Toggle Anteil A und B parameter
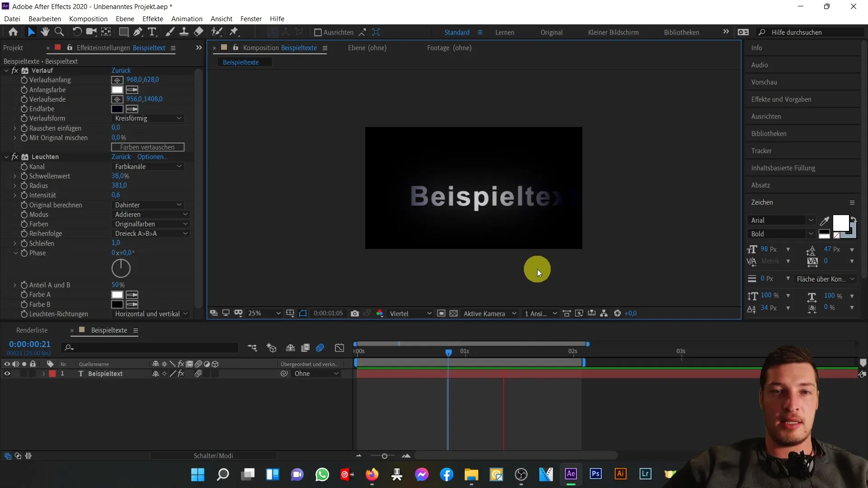868x488 pixels. tap(14, 285)
